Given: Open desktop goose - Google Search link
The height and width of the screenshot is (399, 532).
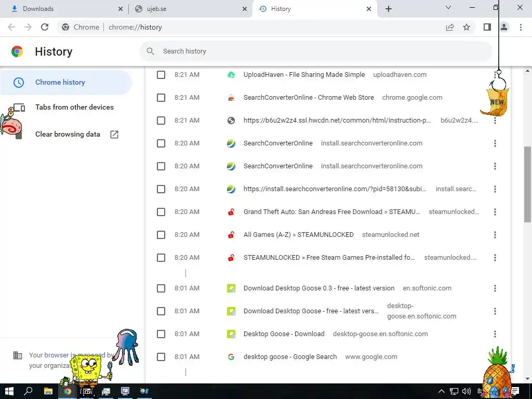Looking at the screenshot, I should point(290,357).
